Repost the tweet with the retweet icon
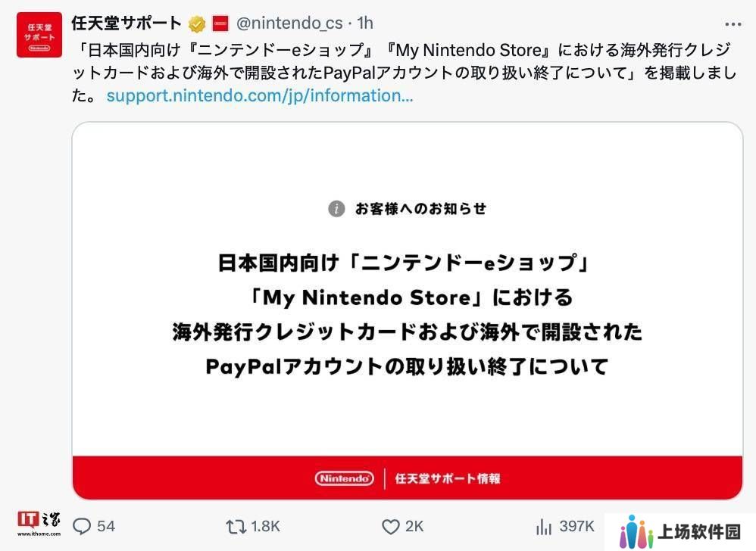 tap(236, 526)
